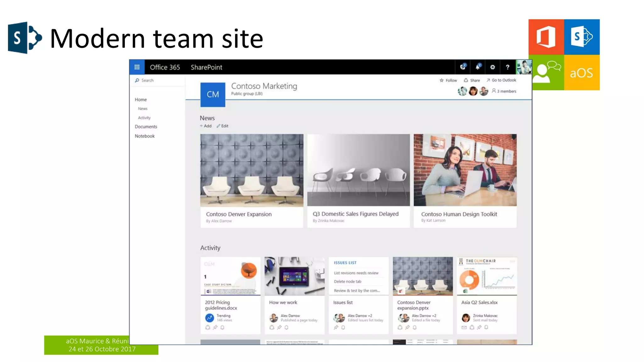Viewport: 644px width, 362px height.
Task: Open Documents in the left navigation
Action: [146, 127]
